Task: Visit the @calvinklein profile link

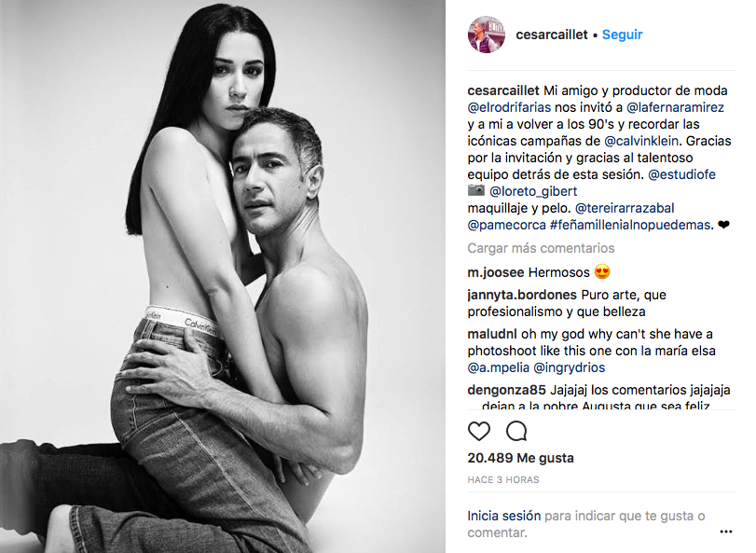Action: (641, 141)
